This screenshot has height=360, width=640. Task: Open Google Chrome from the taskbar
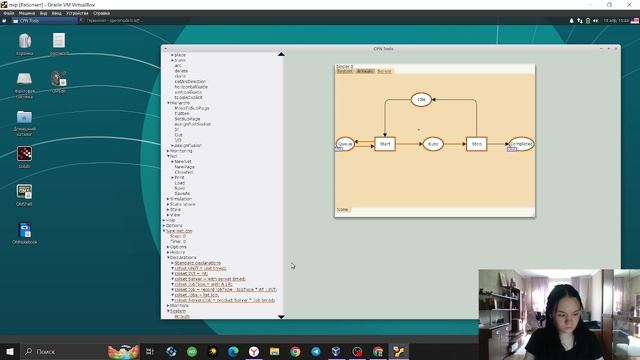pyautogui.click(x=295, y=351)
